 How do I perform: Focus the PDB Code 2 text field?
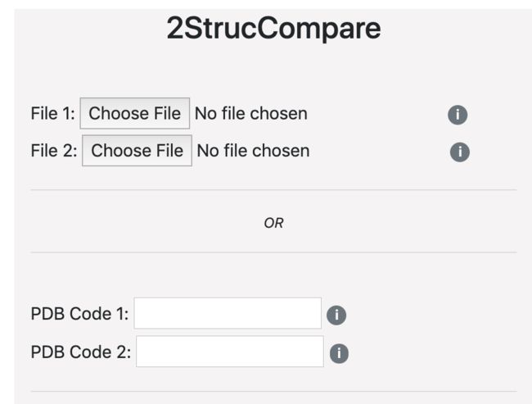230,352
